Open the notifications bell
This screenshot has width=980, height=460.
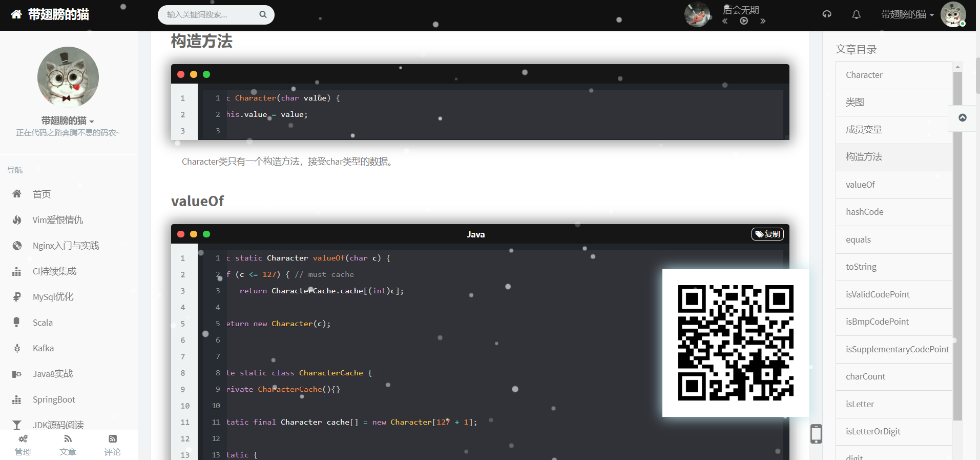[856, 14]
